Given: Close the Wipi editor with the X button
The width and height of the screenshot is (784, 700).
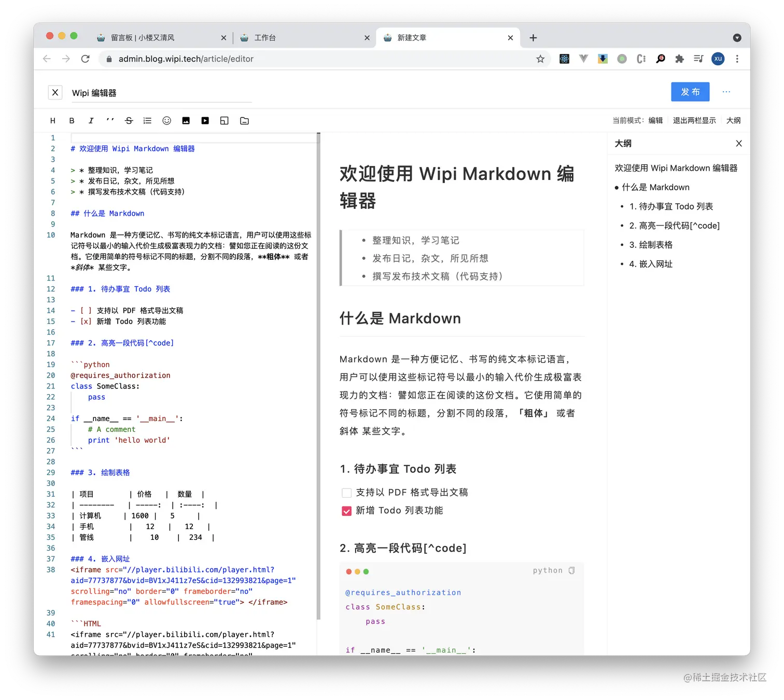Looking at the screenshot, I should pyautogui.click(x=55, y=92).
